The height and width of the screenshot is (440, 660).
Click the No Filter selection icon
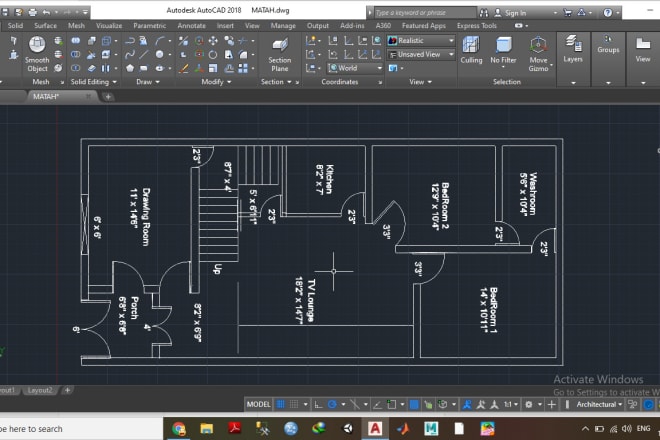pos(503,45)
